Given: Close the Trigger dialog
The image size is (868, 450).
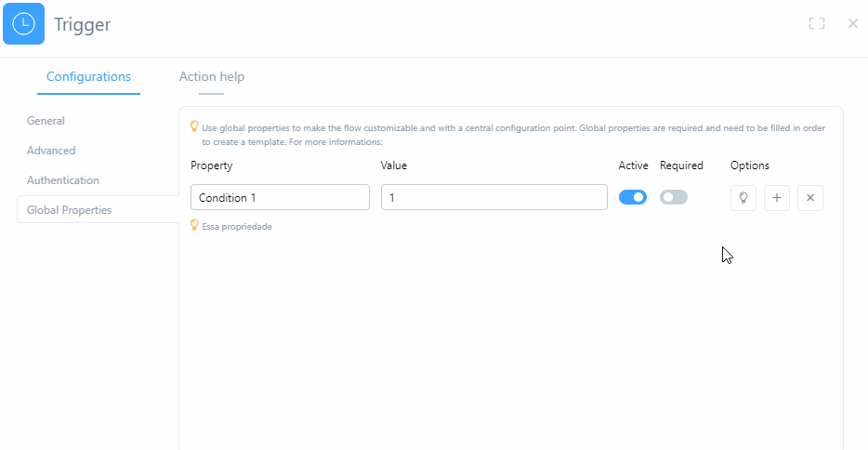Looking at the screenshot, I should [x=853, y=23].
